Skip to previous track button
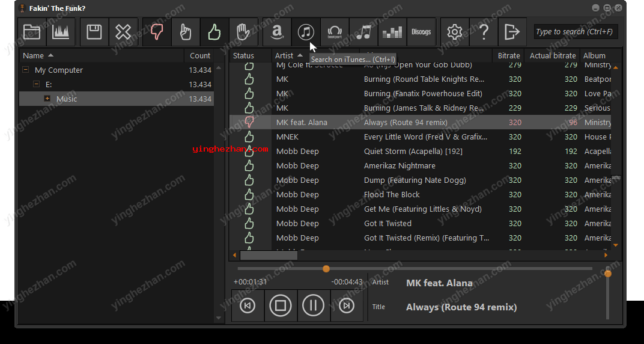Image resolution: width=644 pixels, height=344 pixels. point(248,306)
